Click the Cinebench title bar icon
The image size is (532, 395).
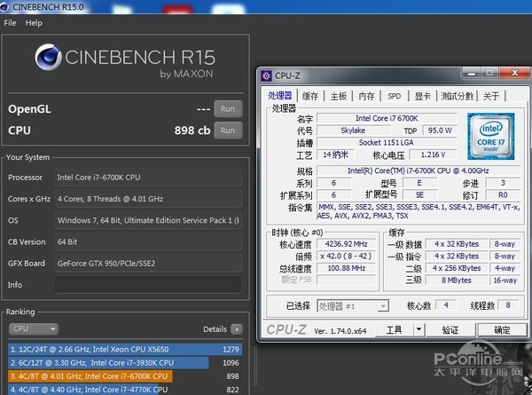4,7
